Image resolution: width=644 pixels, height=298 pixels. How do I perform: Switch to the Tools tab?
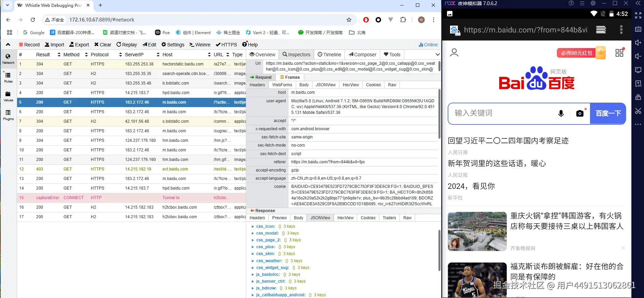(392, 55)
